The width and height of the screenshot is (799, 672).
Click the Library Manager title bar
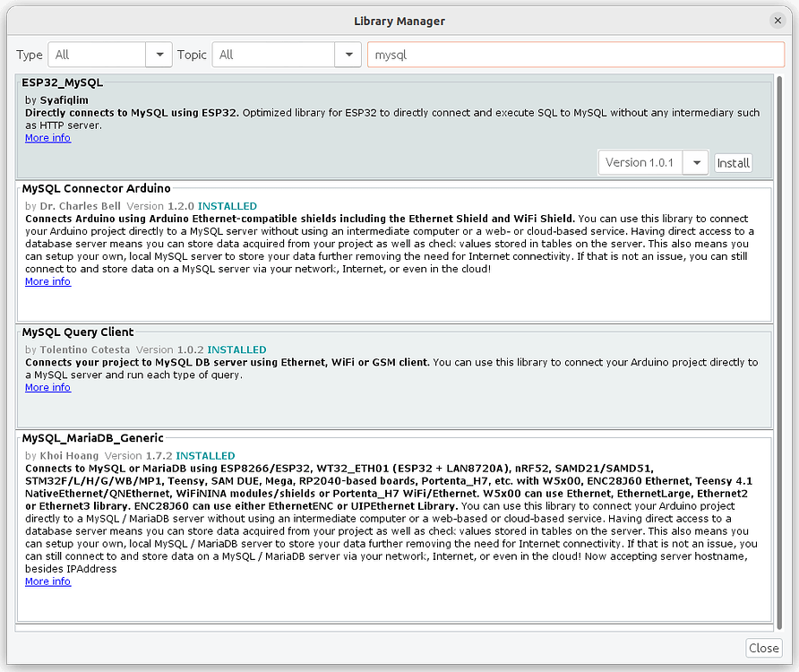[x=399, y=20]
